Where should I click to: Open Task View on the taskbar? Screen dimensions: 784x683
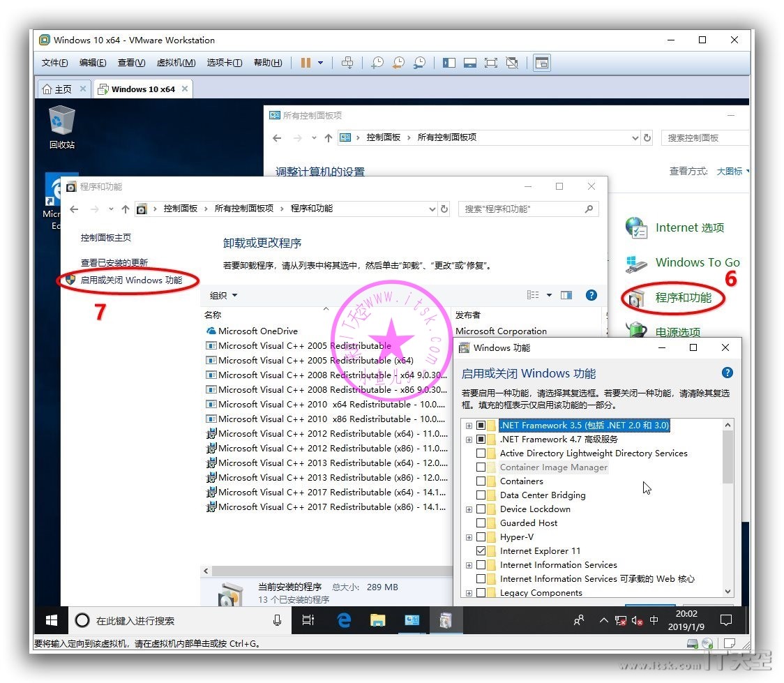pyautogui.click(x=308, y=620)
